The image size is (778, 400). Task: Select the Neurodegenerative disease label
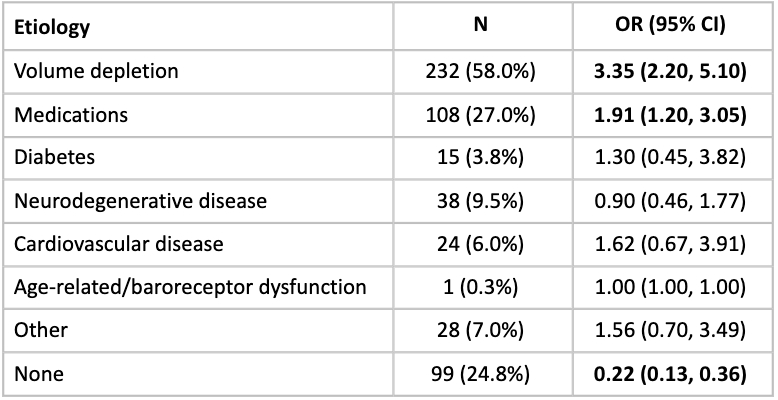140,201
